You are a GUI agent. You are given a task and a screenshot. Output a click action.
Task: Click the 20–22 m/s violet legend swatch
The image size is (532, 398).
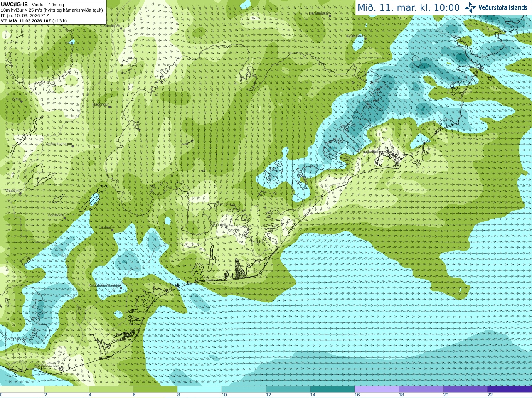point(465,389)
